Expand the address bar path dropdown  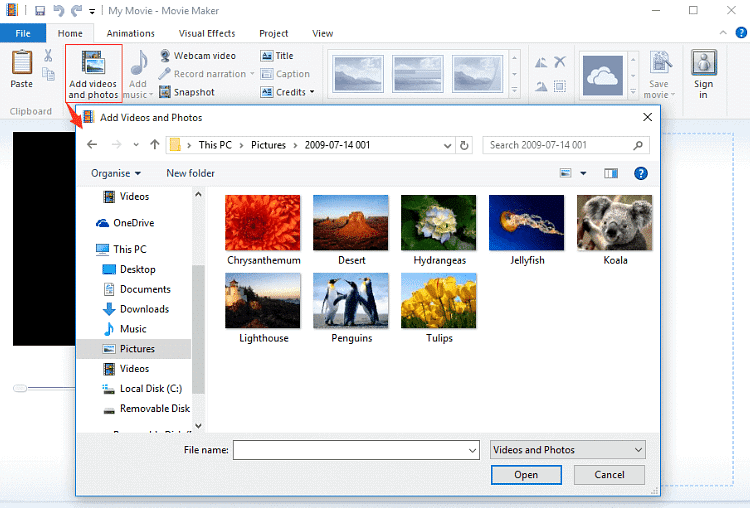(447, 145)
